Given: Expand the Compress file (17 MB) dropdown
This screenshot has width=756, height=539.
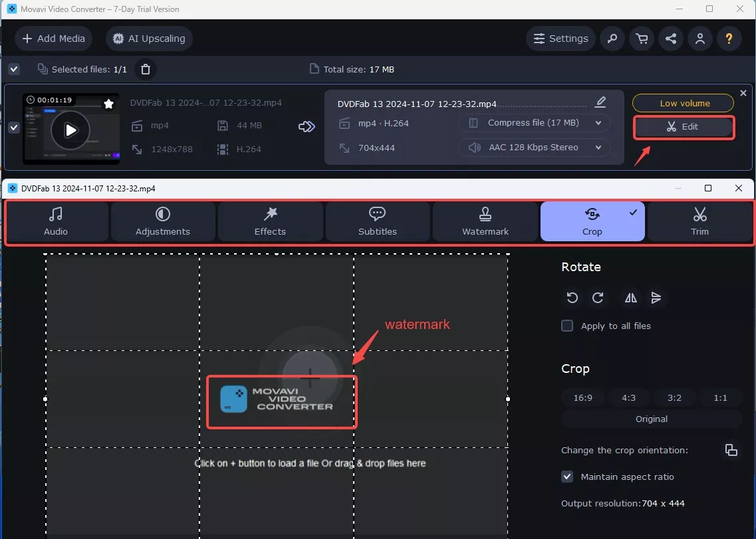Looking at the screenshot, I should tap(534, 123).
